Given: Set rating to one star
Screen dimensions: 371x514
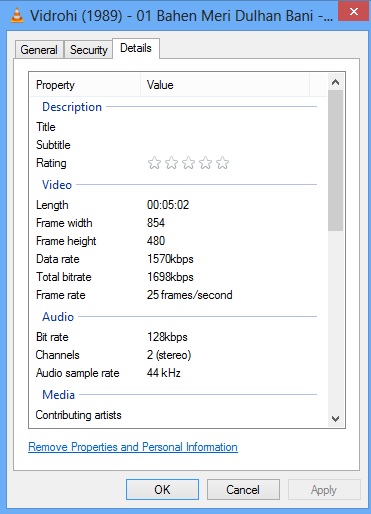Looking at the screenshot, I should pos(154,163).
